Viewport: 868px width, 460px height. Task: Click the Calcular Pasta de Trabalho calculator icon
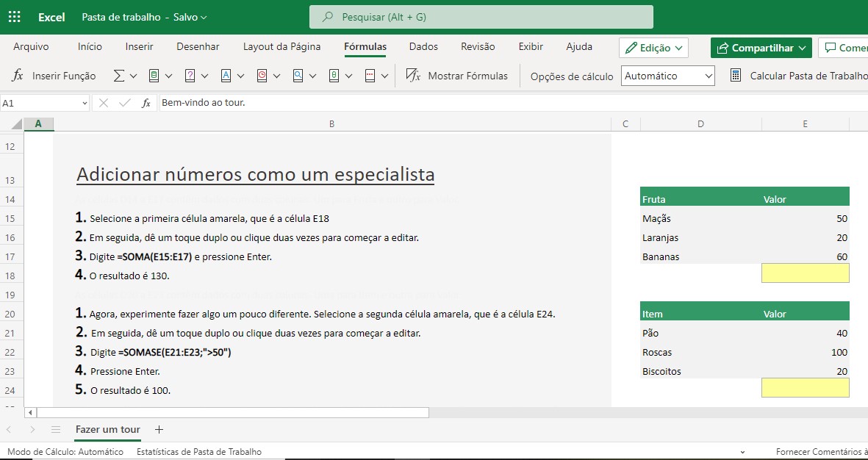(x=735, y=76)
